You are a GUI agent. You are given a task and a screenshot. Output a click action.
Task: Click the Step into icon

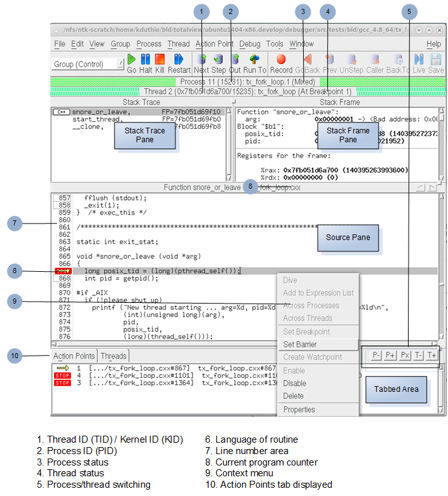click(219, 60)
